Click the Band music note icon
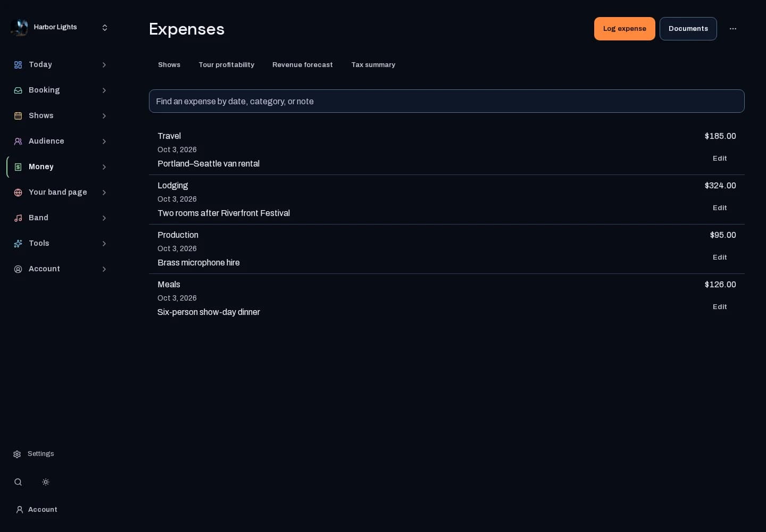The height and width of the screenshot is (532, 766). coord(18,218)
